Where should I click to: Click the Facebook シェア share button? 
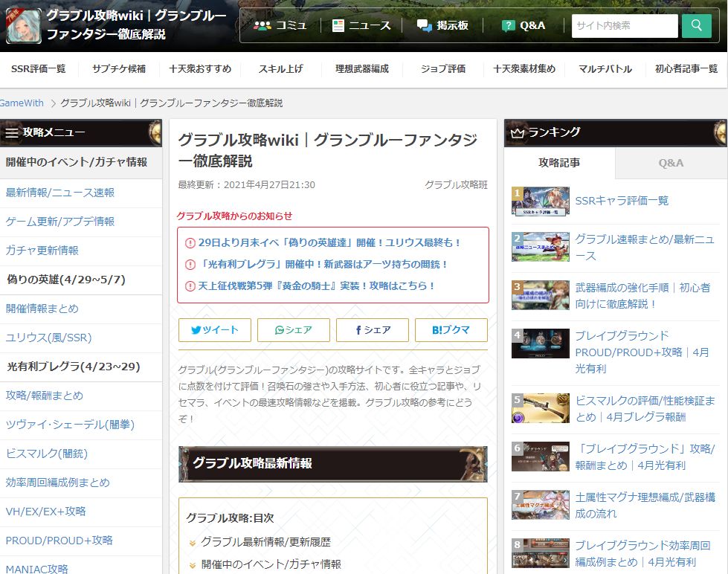(373, 329)
